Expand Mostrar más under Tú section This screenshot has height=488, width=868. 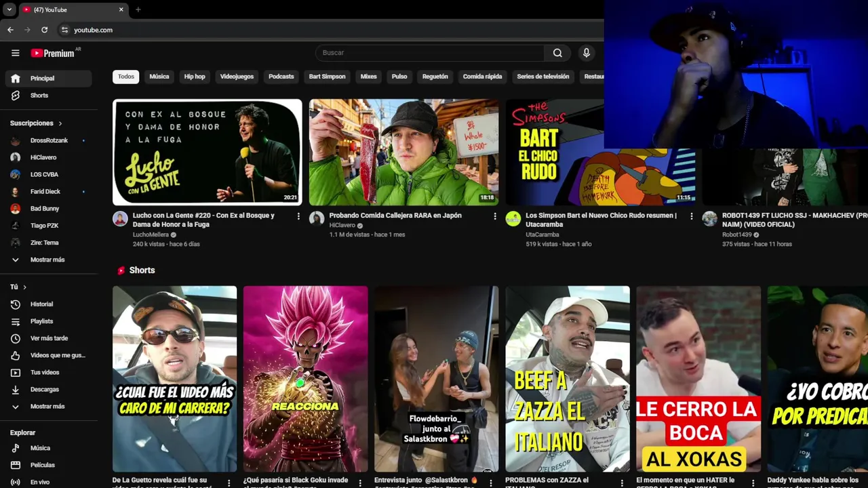click(47, 407)
